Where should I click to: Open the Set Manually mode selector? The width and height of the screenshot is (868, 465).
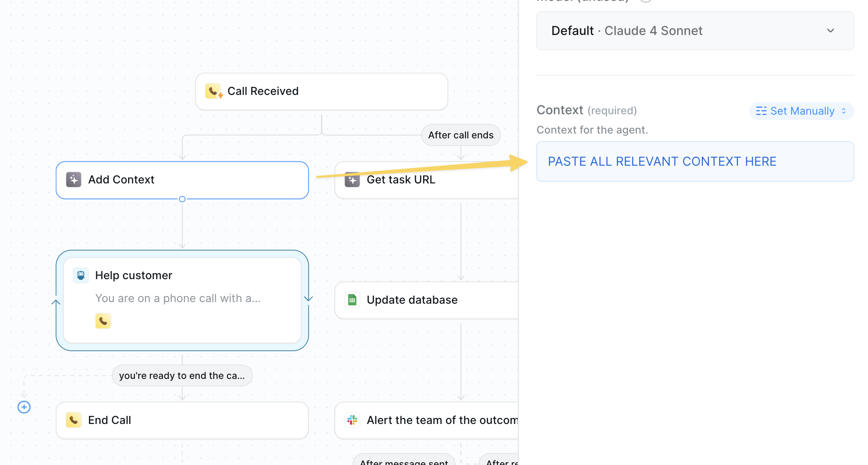[801, 111]
